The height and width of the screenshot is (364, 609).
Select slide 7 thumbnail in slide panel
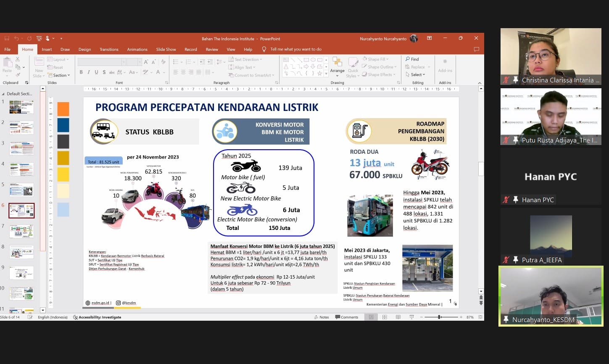(21, 231)
